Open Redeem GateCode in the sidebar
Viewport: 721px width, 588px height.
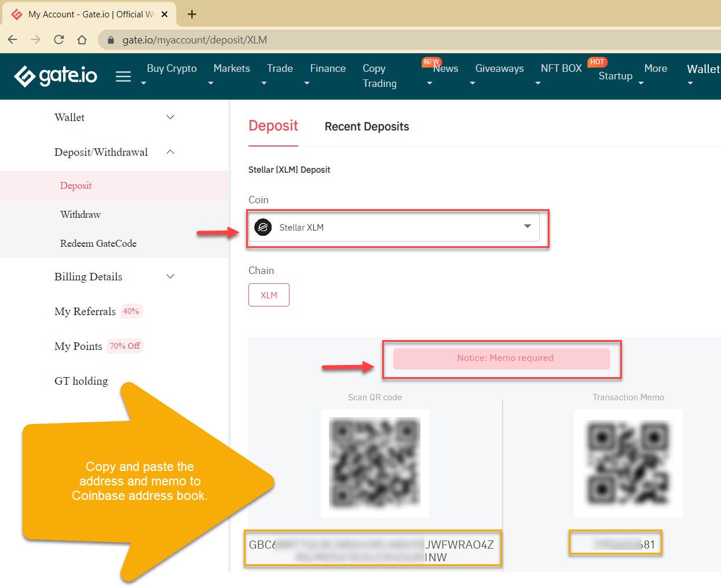(x=98, y=243)
